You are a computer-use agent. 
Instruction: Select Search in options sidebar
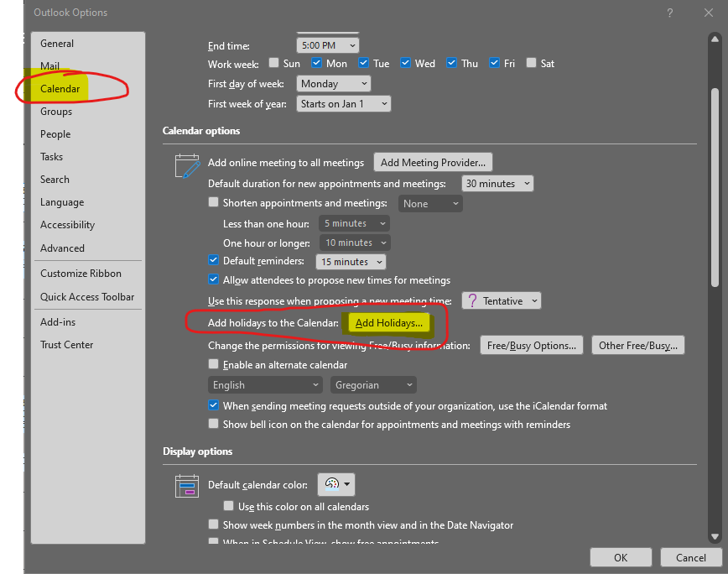[55, 180]
